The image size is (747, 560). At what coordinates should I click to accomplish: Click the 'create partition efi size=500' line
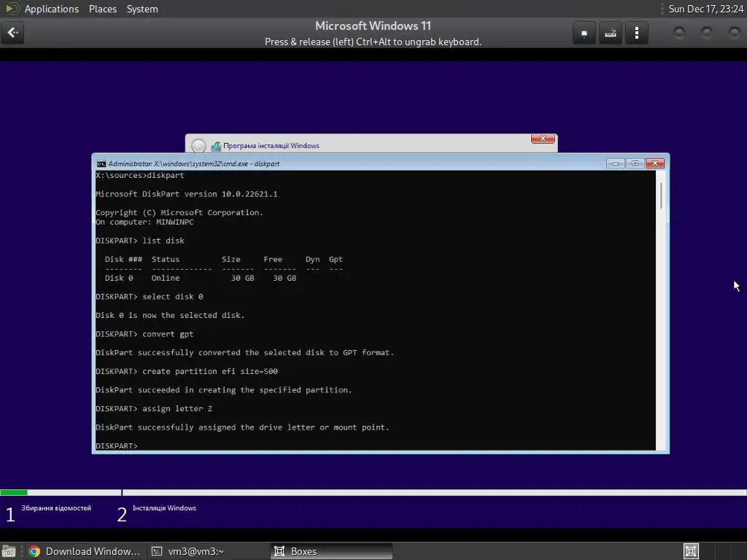187,371
